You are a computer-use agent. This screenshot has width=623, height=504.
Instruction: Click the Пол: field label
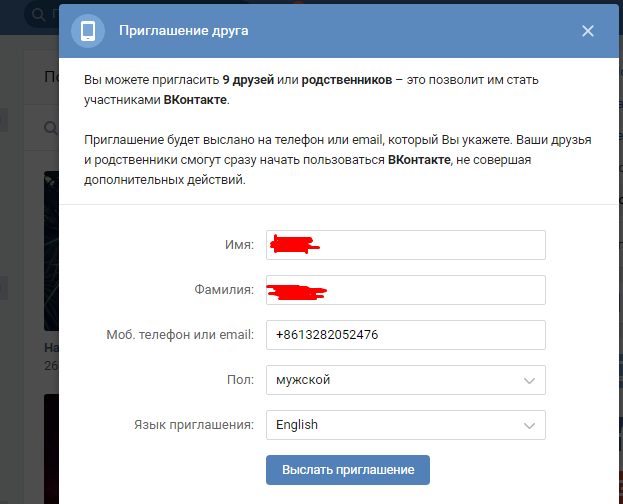[x=241, y=380]
